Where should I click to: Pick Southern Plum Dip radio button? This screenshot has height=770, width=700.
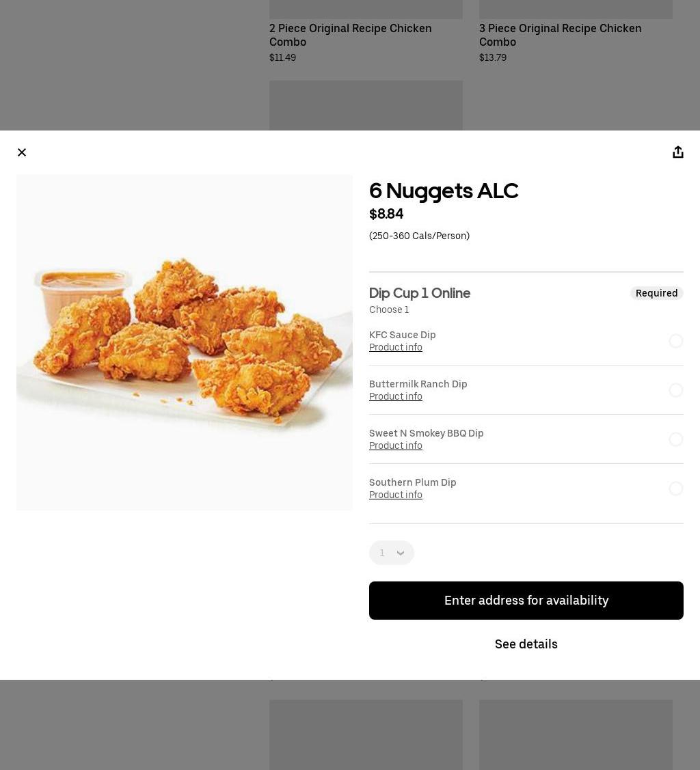pos(676,488)
